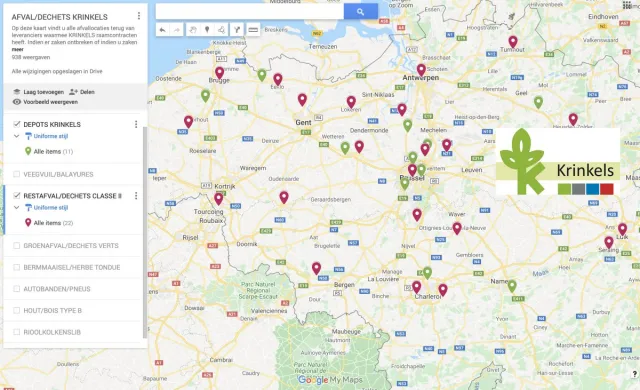Click the undo arrow in map toolbar
This screenshot has width=640, height=390.
click(x=162, y=30)
